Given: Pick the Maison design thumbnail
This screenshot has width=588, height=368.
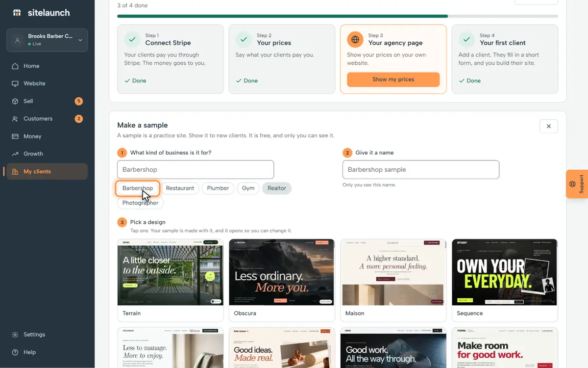Looking at the screenshot, I should tap(393, 272).
